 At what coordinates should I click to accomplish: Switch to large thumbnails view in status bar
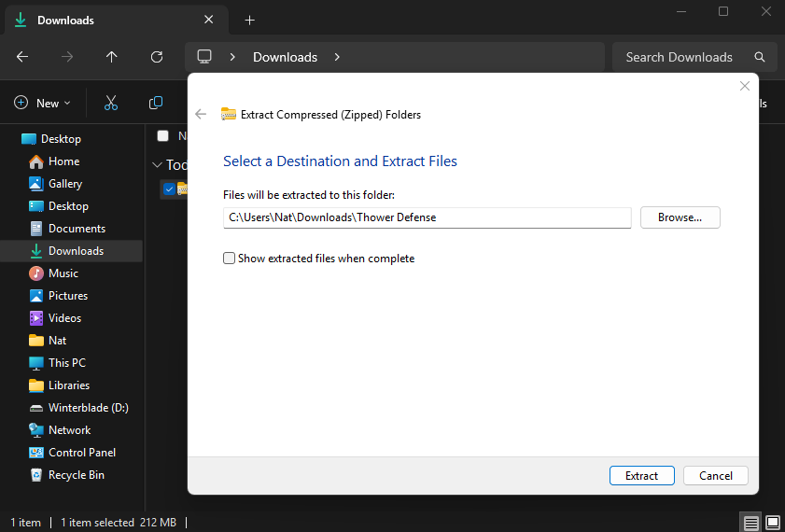(x=774, y=523)
